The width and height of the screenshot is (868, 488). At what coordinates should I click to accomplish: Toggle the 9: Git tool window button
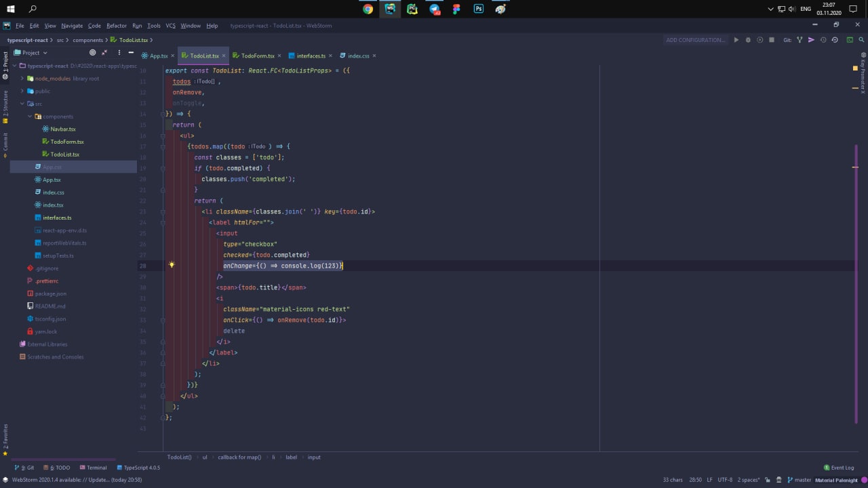[24, 468]
